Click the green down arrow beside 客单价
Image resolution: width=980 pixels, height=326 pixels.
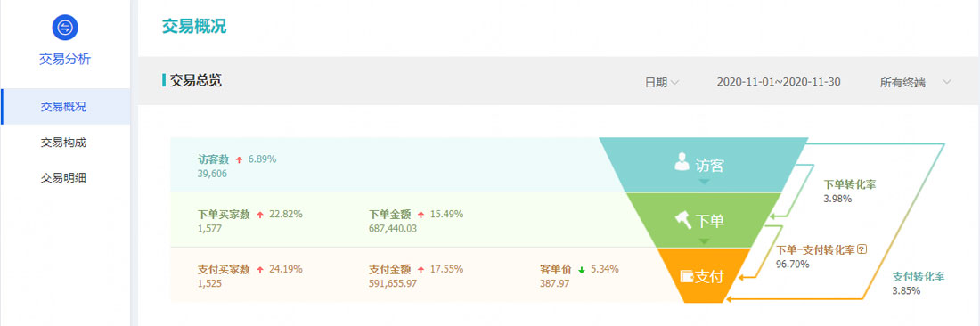581,270
